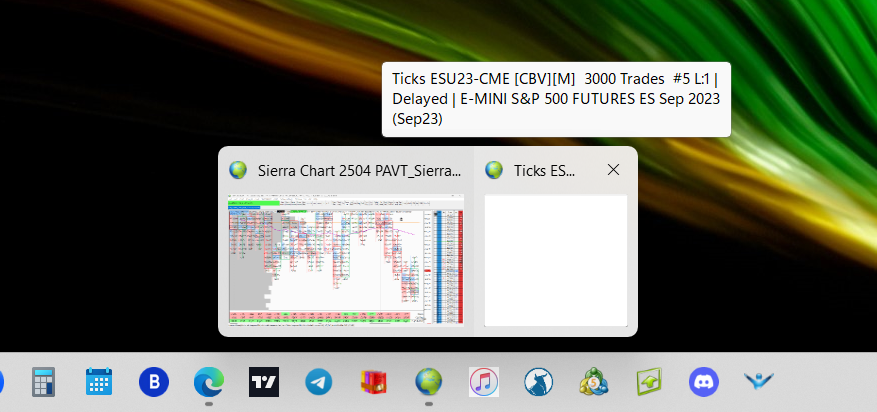Launch the WinRAR books icon
Viewport: 877px width, 412px height.
coord(374,382)
